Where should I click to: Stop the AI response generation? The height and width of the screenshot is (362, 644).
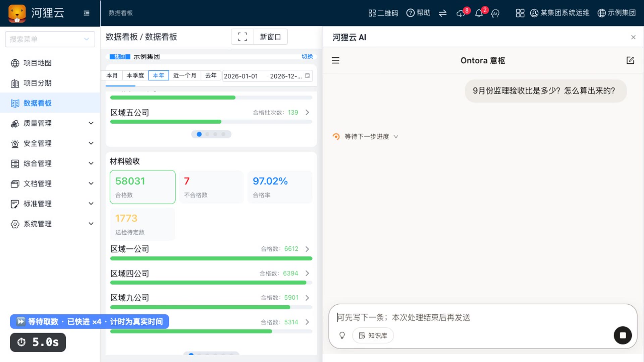point(623,335)
